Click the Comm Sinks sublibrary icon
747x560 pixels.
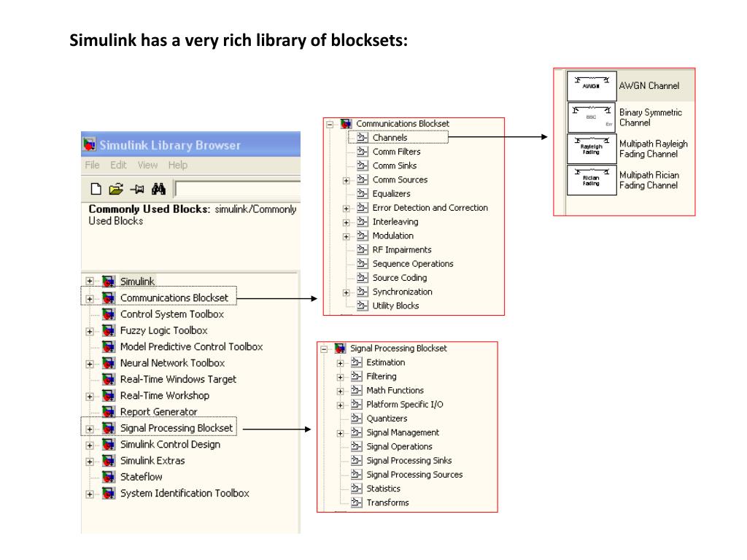363,166
